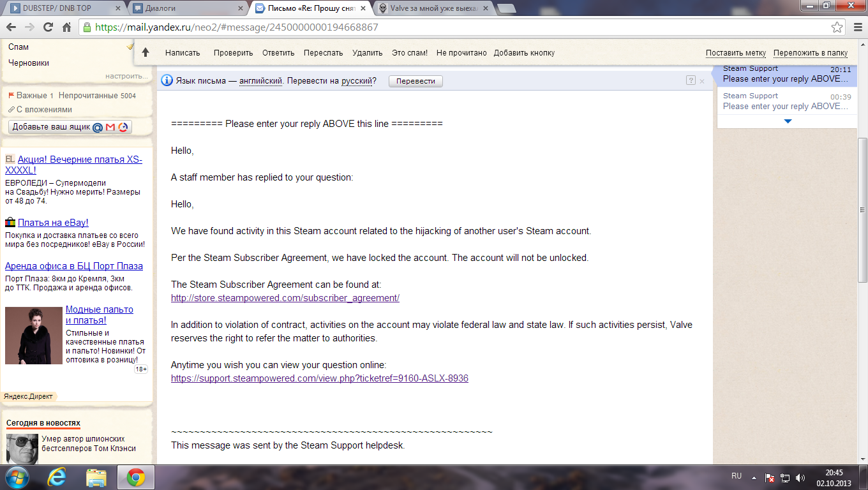
Task: Open the support ticket 9160-ASLX-8936 link
Action: [x=320, y=378]
